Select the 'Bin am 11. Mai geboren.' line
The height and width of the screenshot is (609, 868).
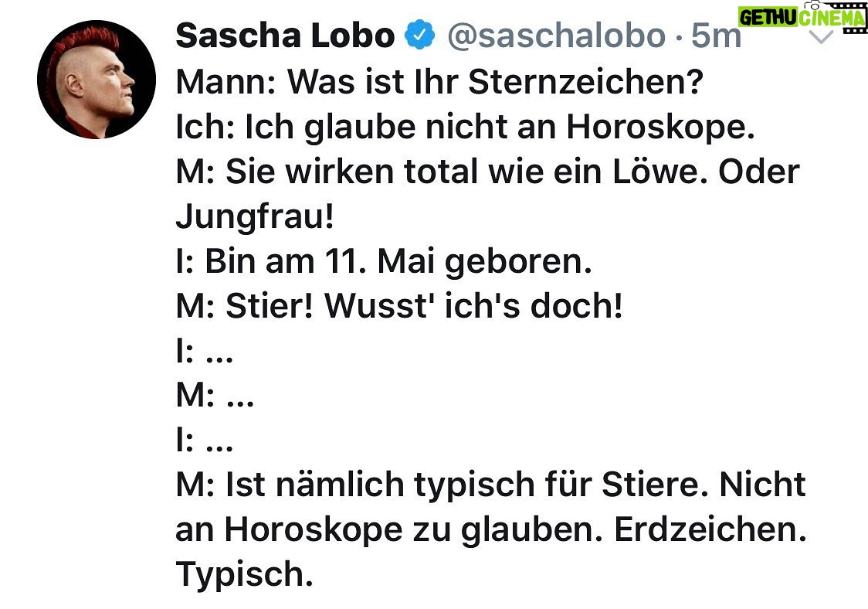(398, 261)
